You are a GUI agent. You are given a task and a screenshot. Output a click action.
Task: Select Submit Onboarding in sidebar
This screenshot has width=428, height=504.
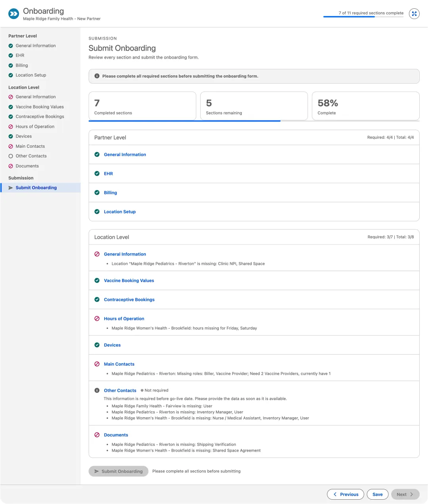[40, 188]
